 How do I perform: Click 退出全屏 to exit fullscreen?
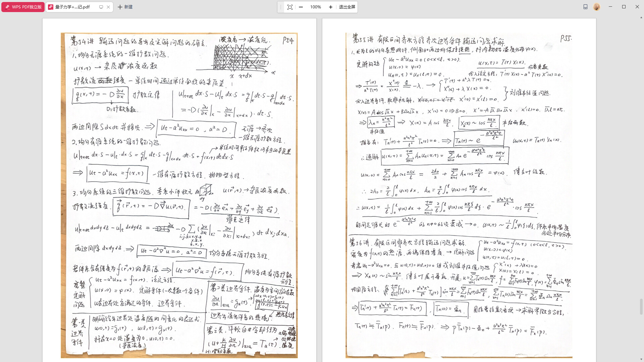click(x=347, y=7)
